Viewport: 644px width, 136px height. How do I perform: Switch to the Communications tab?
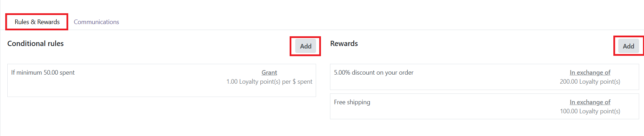96,22
